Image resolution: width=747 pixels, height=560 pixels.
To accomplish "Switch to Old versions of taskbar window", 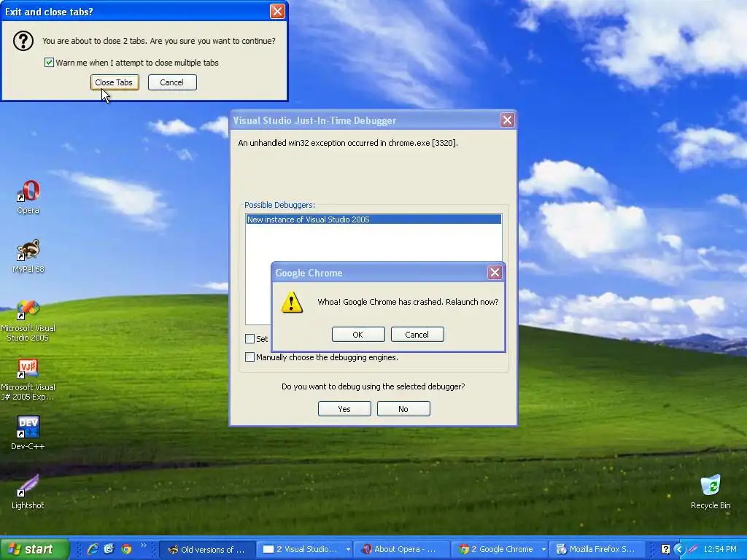I will click(x=206, y=549).
